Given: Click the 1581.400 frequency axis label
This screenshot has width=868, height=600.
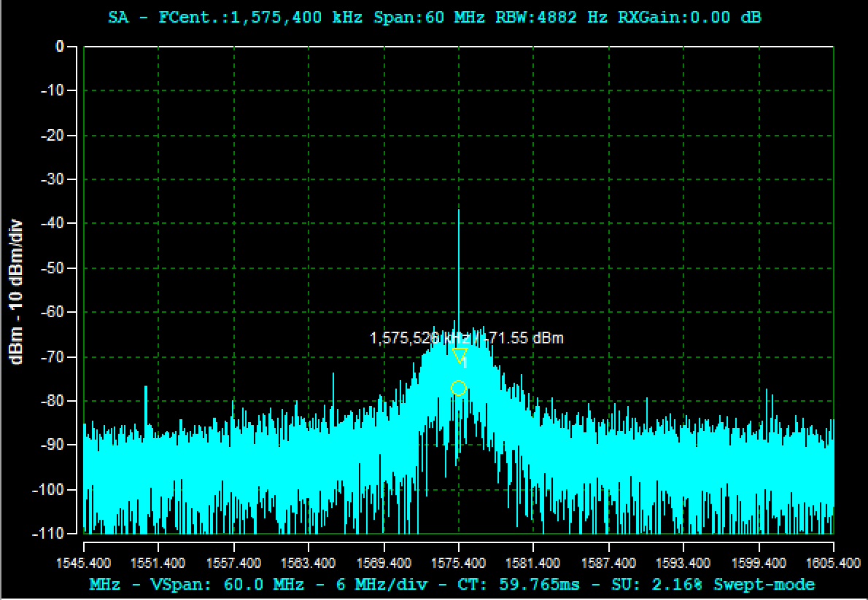Looking at the screenshot, I should coord(533,564).
